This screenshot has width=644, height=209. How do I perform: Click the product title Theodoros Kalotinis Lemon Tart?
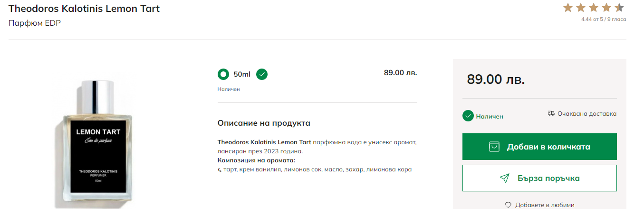84,9
